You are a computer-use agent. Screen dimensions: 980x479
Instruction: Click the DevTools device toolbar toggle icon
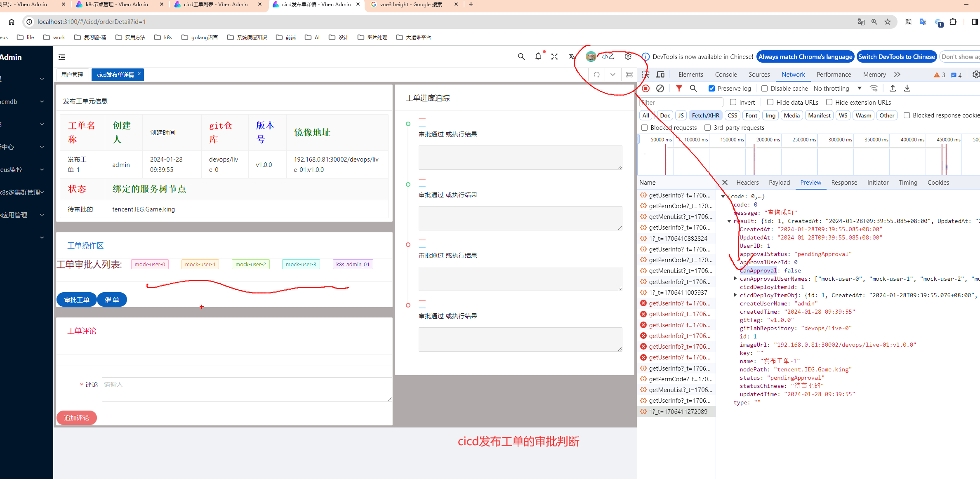point(660,75)
